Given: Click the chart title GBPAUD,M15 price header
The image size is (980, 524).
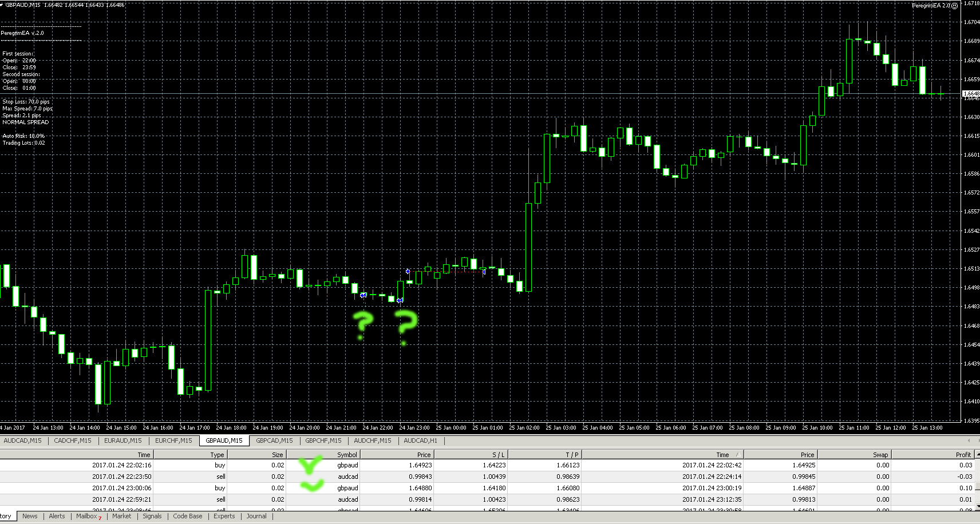Looking at the screenshot, I should pyautogui.click(x=64, y=5).
